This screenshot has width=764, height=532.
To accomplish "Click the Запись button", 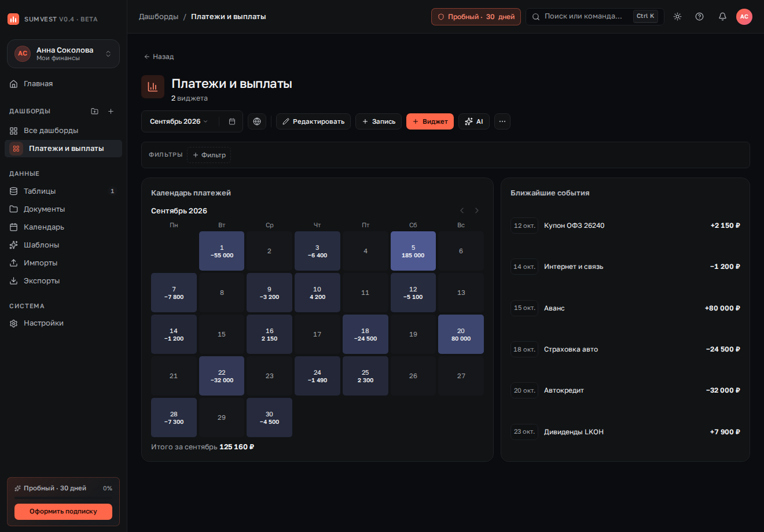I will click(379, 121).
